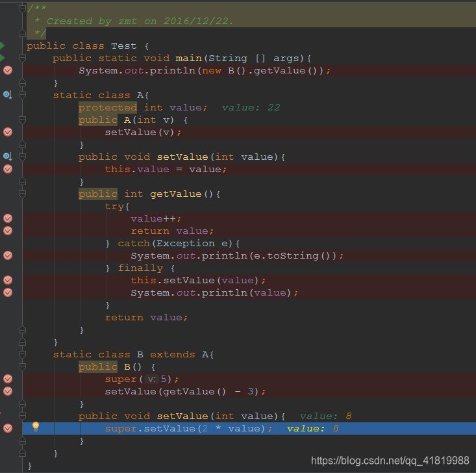Click the args parameter name
This screenshot has width=476, height=473.
[x=286, y=58]
